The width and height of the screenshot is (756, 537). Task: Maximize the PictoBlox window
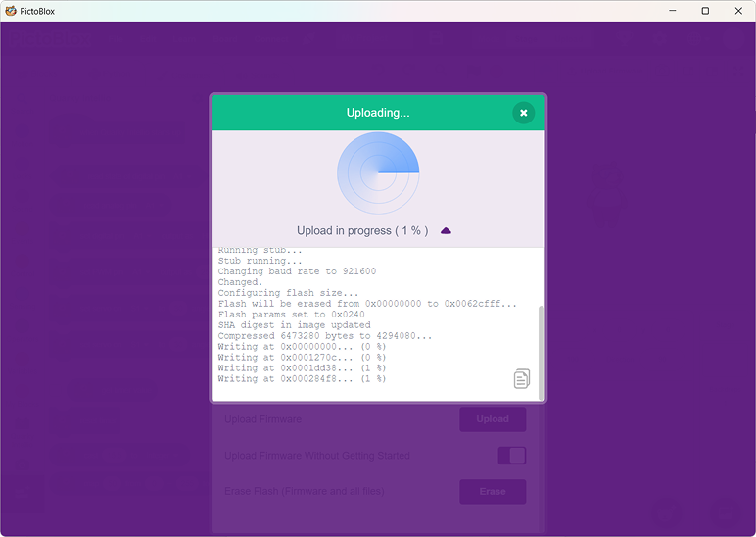705,11
